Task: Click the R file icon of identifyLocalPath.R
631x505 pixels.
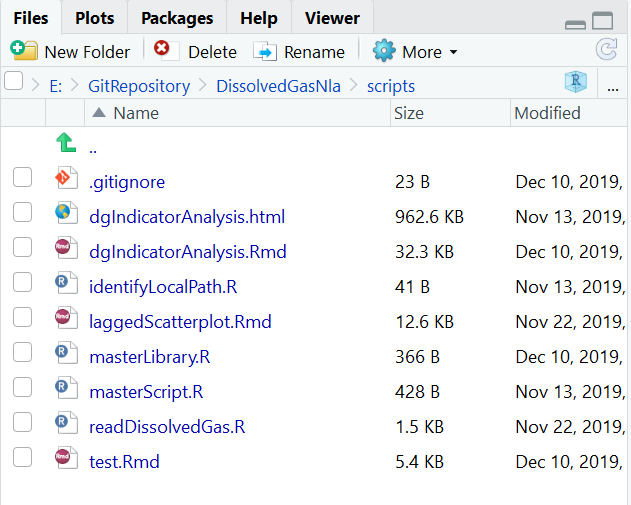Action: coord(66,282)
